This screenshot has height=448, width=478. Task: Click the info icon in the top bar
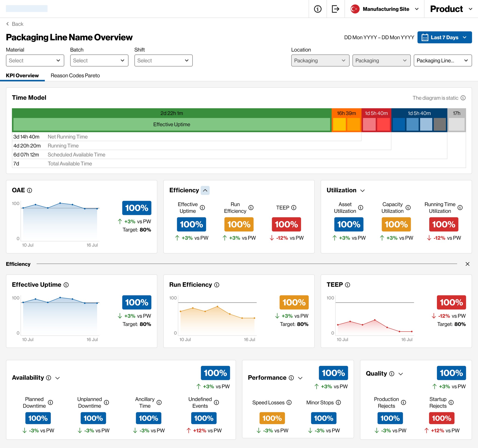pyautogui.click(x=318, y=9)
